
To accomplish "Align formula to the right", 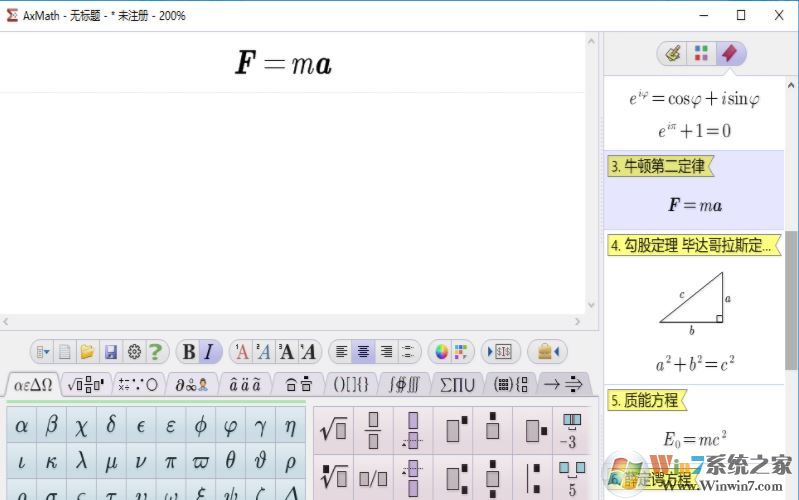I will [x=386, y=352].
